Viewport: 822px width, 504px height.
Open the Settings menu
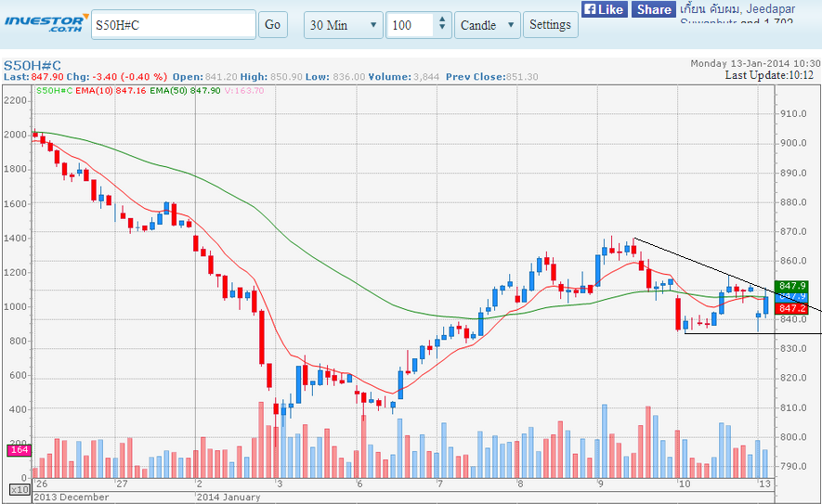(x=550, y=25)
